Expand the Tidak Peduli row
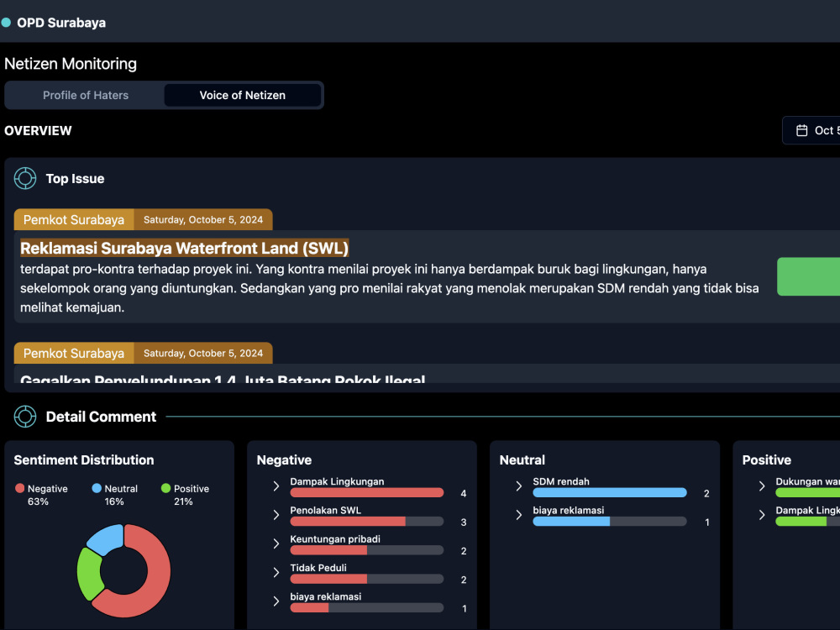 pos(276,573)
